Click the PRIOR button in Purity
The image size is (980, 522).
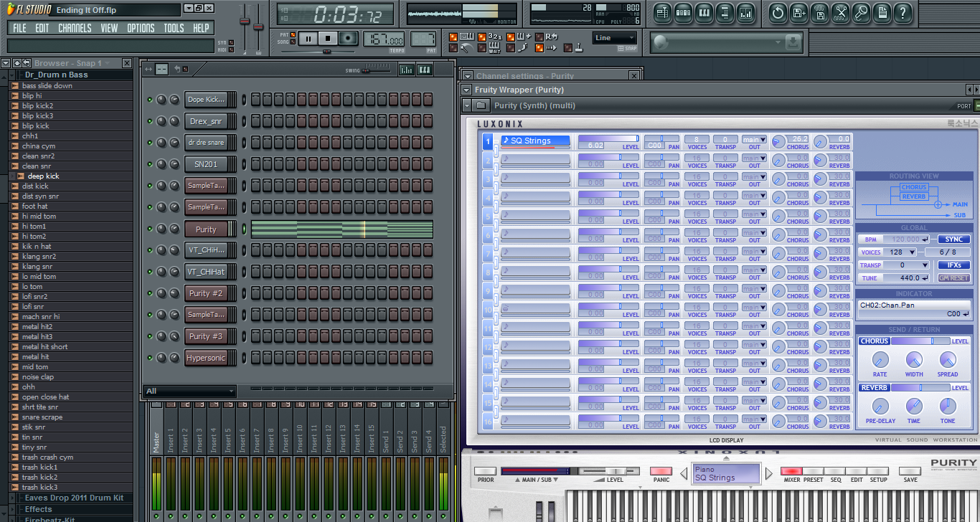pyautogui.click(x=486, y=472)
